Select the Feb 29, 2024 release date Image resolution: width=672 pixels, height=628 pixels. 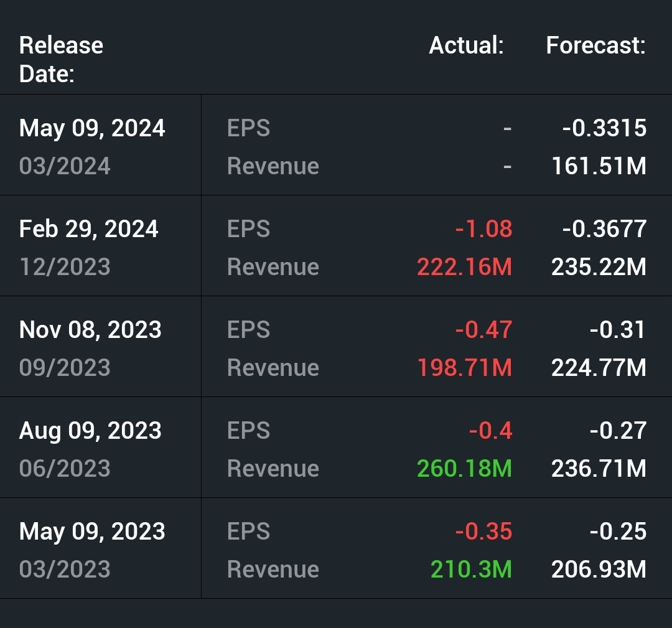(x=89, y=229)
